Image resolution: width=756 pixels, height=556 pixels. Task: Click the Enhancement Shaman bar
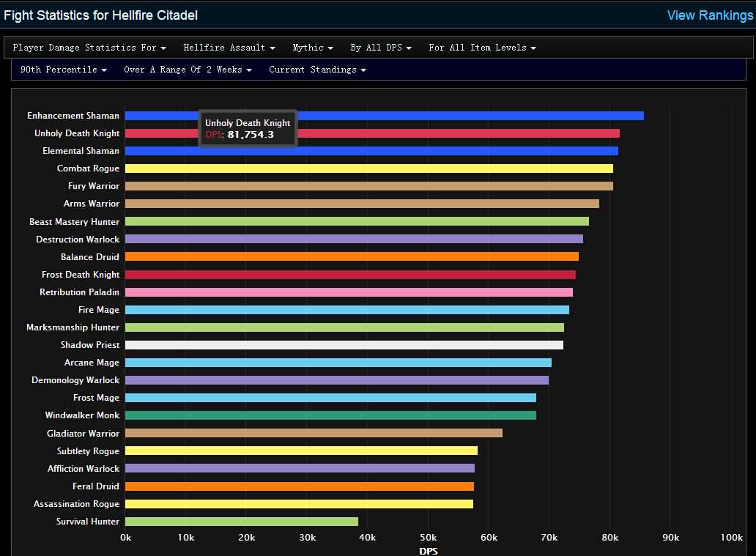(385, 116)
